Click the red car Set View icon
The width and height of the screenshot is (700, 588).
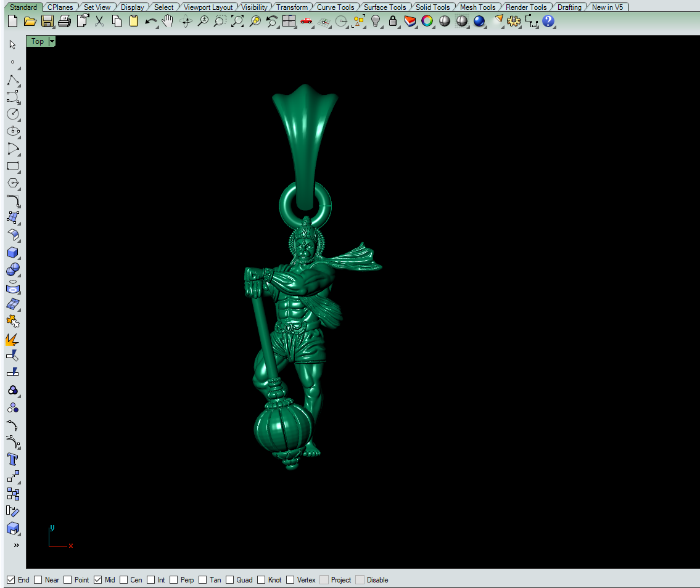(x=306, y=22)
